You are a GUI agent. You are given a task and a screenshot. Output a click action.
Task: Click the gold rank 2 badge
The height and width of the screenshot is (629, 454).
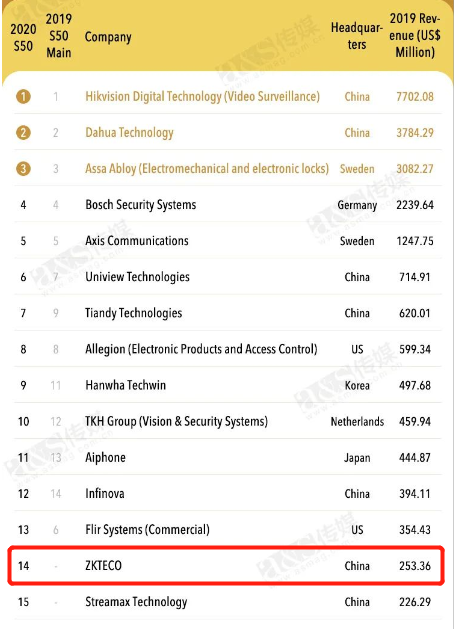(23, 132)
